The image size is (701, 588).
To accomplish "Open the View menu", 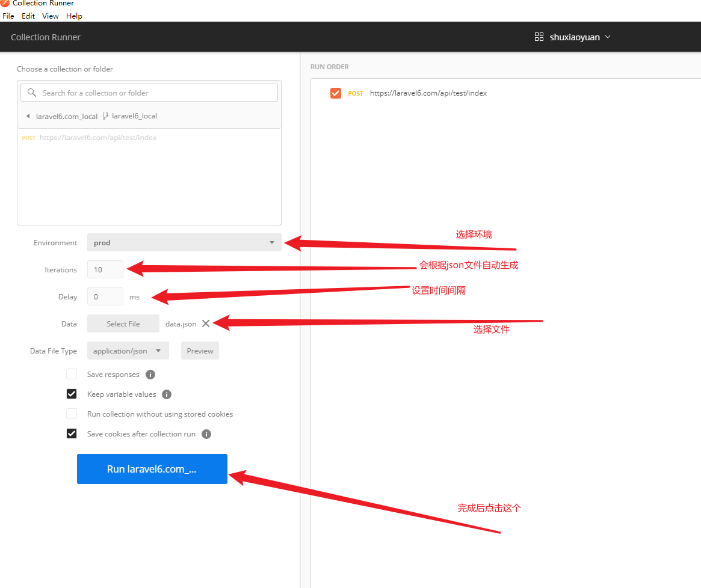I will click(x=51, y=16).
